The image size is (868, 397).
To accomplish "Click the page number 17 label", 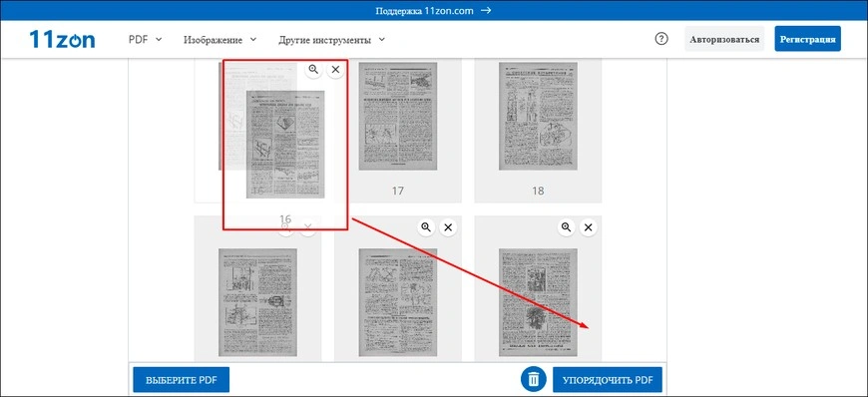I will click(x=397, y=192).
